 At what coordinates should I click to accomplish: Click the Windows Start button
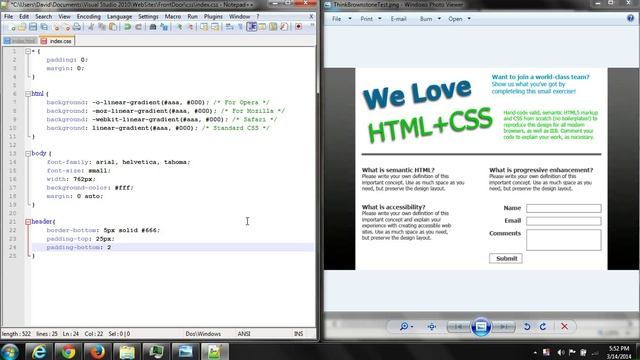(10, 351)
